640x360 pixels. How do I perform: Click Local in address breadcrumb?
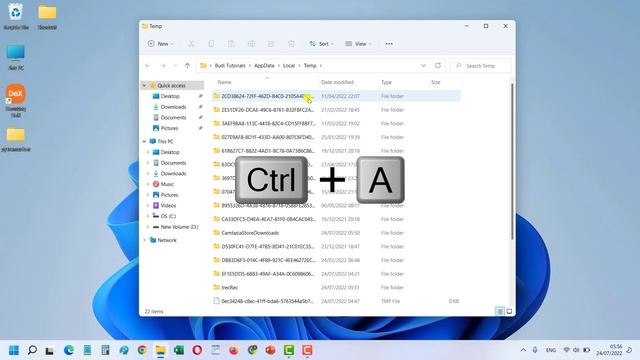(289, 66)
